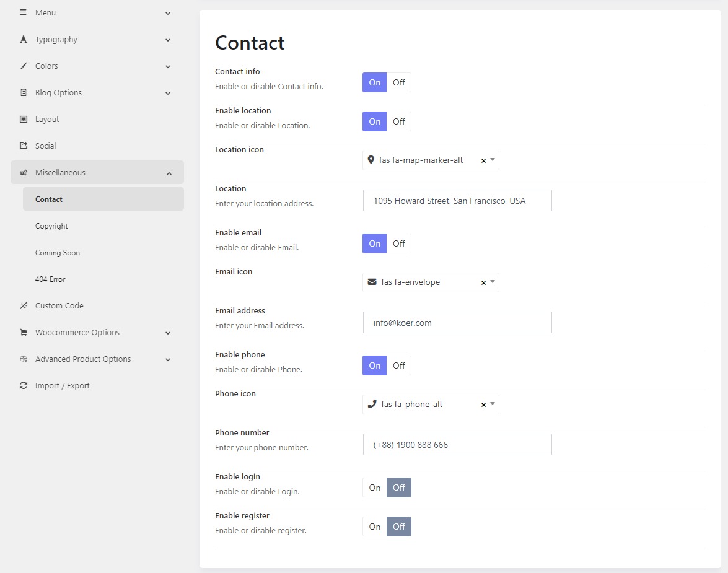This screenshot has width=728, height=573.
Task: Click Off for Enable login
Action: [x=399, y=488]
